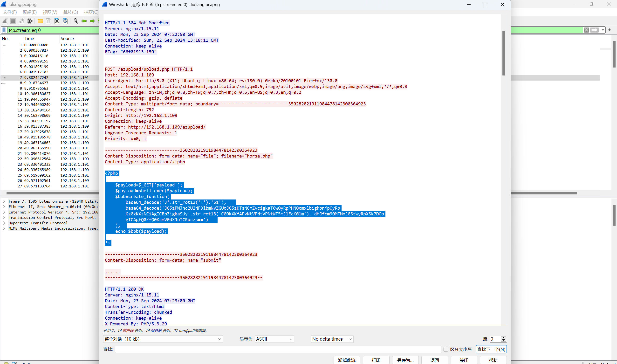Click the restart capture icon

pos(21,21)
